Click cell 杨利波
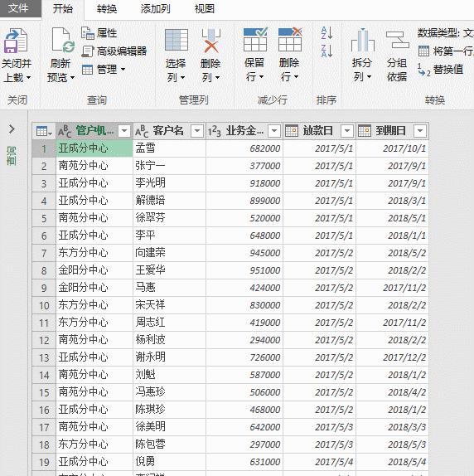Image resolution: width=474 pixels, height=476 pixels. (169, 340)
